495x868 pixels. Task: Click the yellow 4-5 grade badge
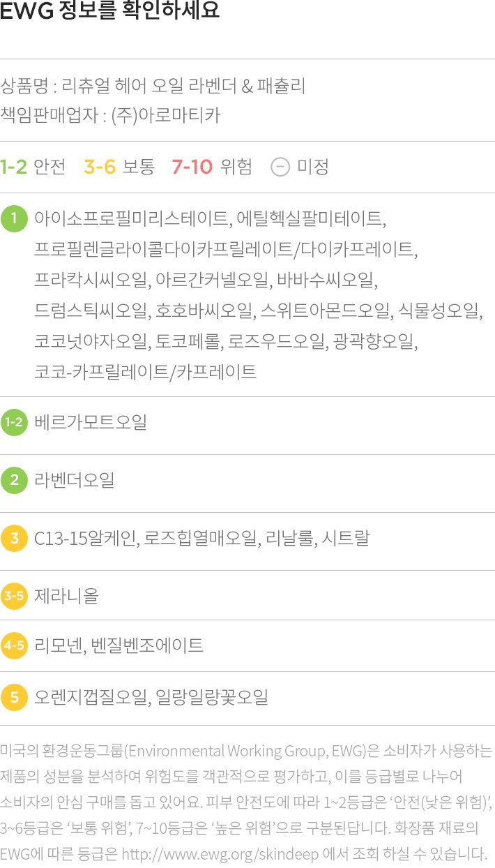[14, 645]
